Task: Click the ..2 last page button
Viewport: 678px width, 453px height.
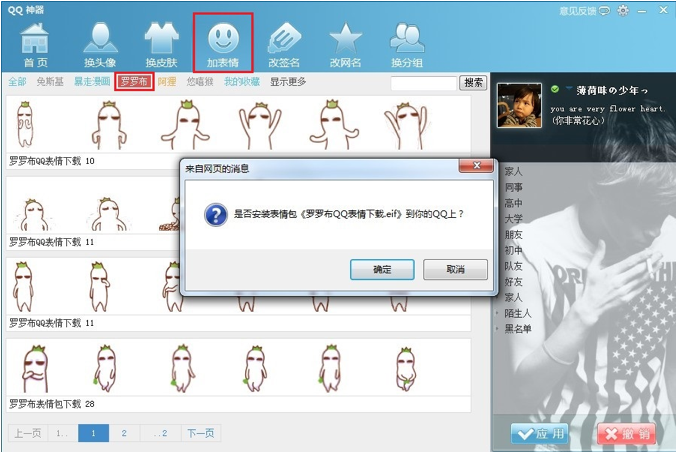Action: (160, 433)
